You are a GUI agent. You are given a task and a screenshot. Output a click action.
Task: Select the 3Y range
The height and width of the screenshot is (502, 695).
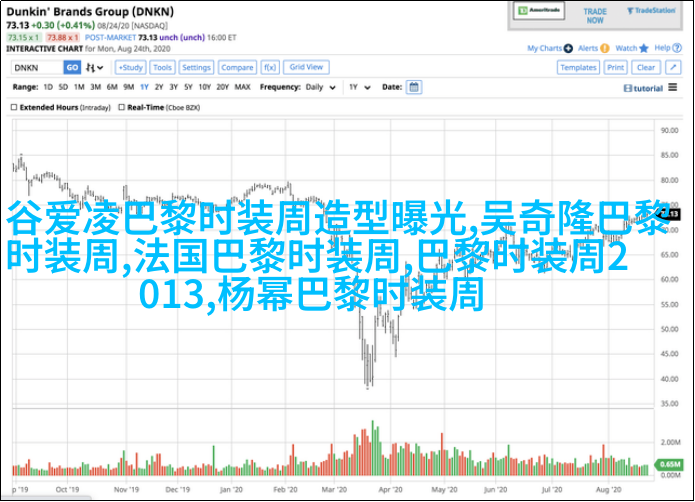pos(173,87)
